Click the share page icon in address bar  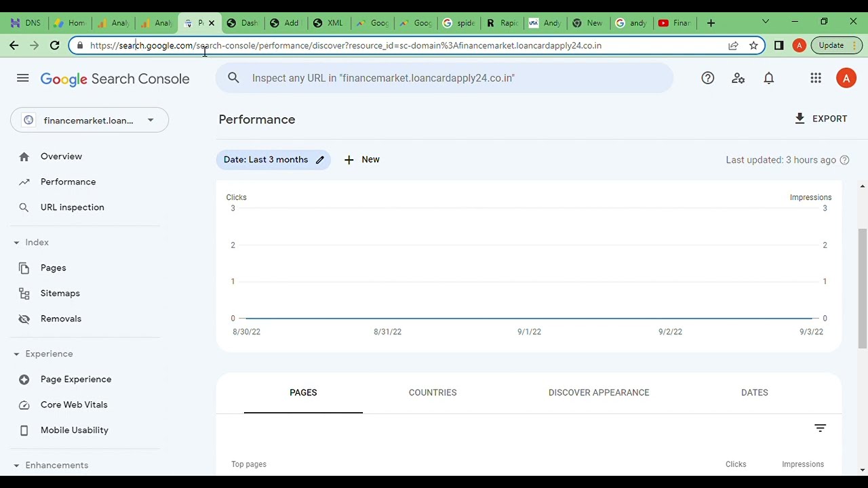pyautogui.click(x=733, y=45)
